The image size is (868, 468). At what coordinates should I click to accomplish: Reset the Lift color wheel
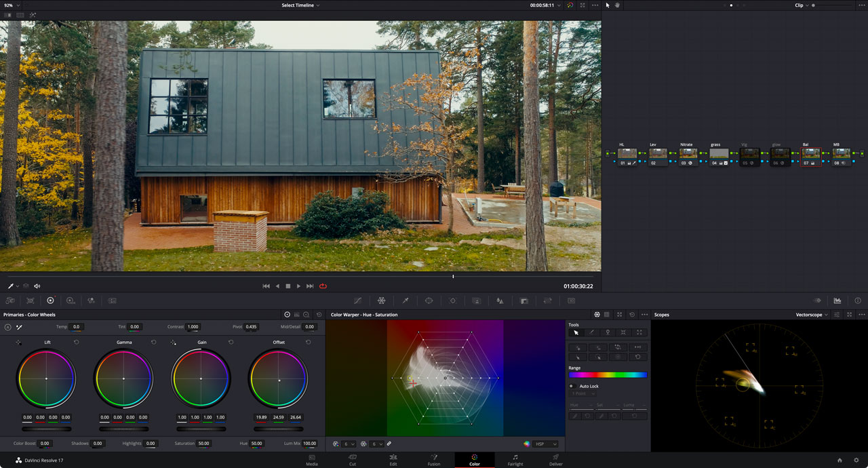76,343
